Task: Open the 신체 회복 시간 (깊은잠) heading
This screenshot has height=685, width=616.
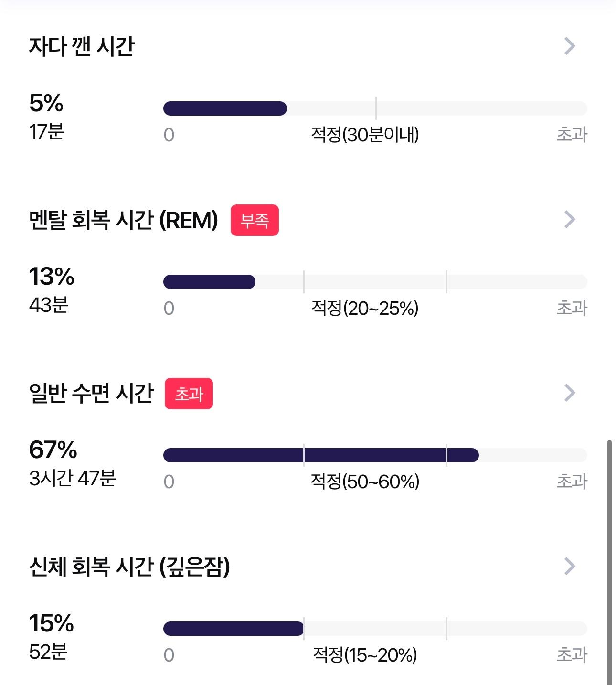Action: (129, 567)
